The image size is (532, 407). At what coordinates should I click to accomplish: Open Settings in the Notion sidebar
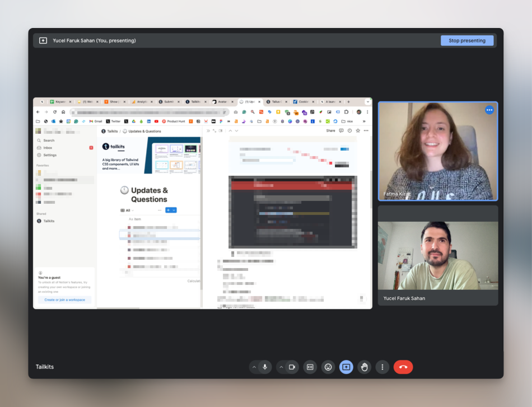pos(50,155)
